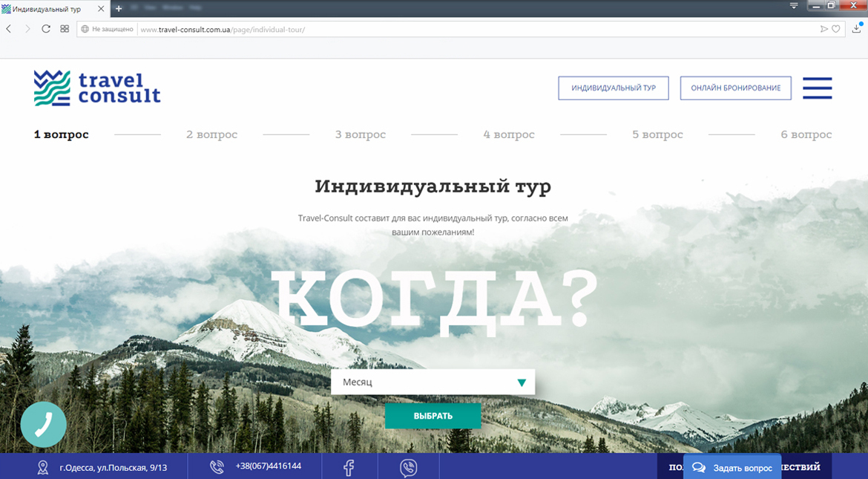Open the Facebook page icon
868x479 pixels.
pos(349,467)
